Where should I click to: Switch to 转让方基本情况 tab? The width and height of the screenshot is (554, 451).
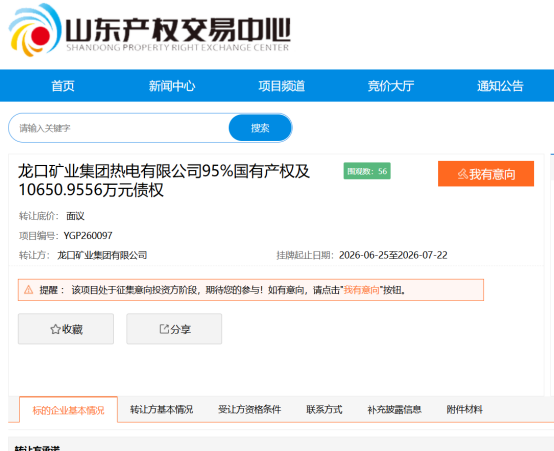(161, 409)
